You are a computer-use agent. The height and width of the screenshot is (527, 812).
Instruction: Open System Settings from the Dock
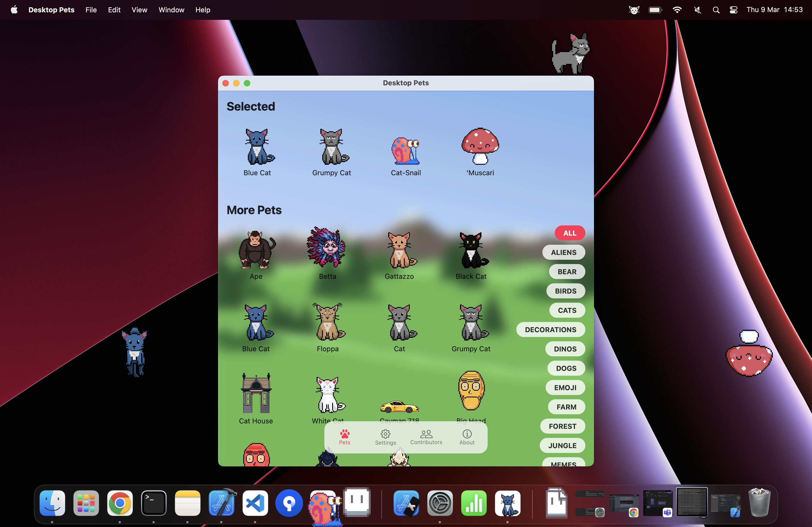[x=440, y=503]
